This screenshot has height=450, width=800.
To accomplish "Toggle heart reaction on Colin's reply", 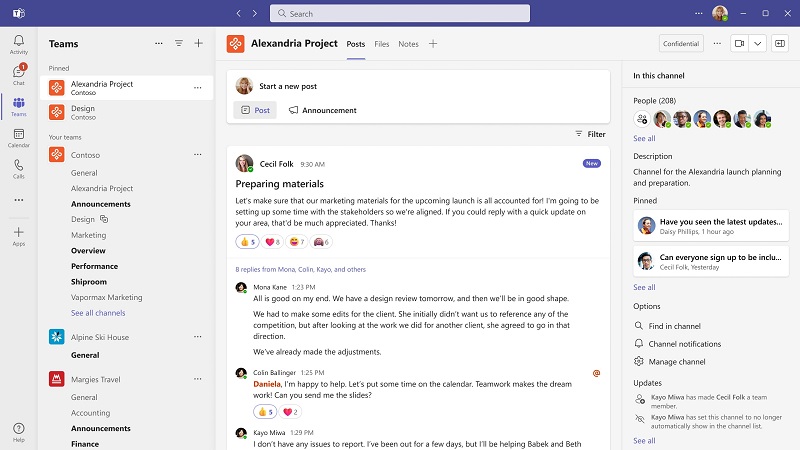I will 290,412.
